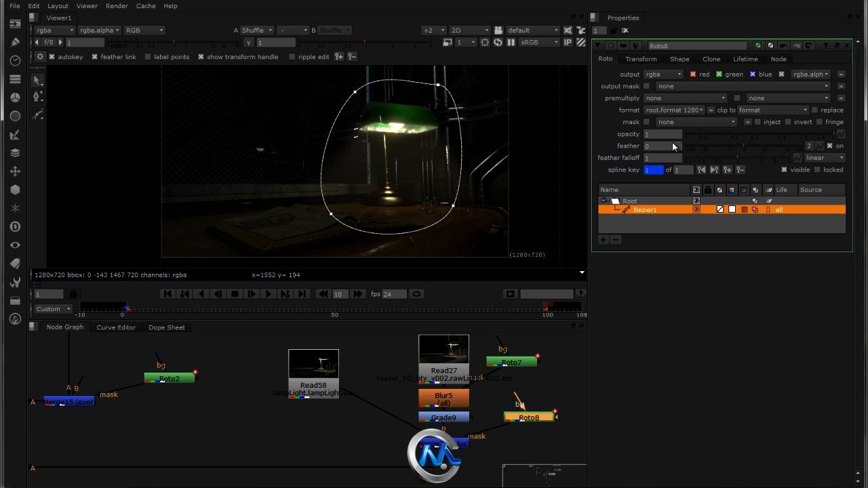Toggle the autokey checkbox
The width and height of the screenshot is (868, 488).
click(x=52, y=57)
